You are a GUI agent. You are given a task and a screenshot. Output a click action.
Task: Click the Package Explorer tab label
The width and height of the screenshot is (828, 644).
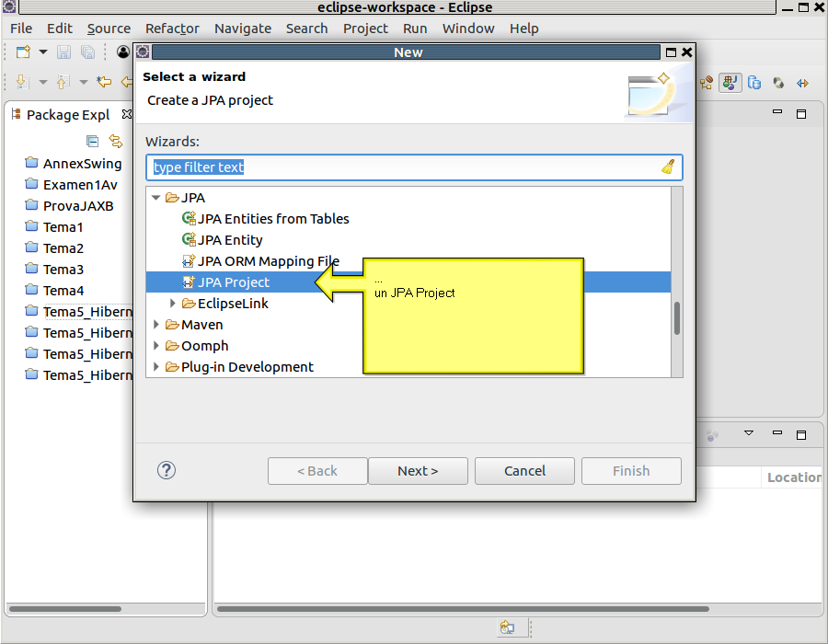click(x=68, y=115)
